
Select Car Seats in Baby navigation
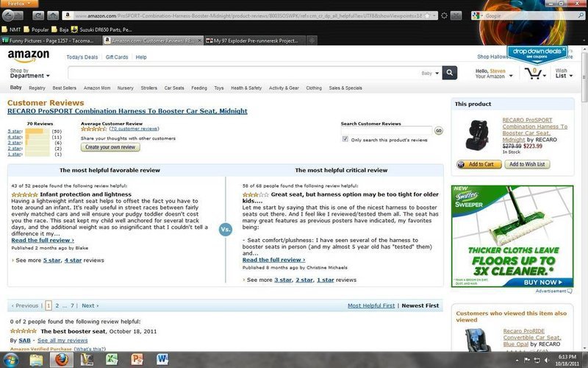[174, 88]
